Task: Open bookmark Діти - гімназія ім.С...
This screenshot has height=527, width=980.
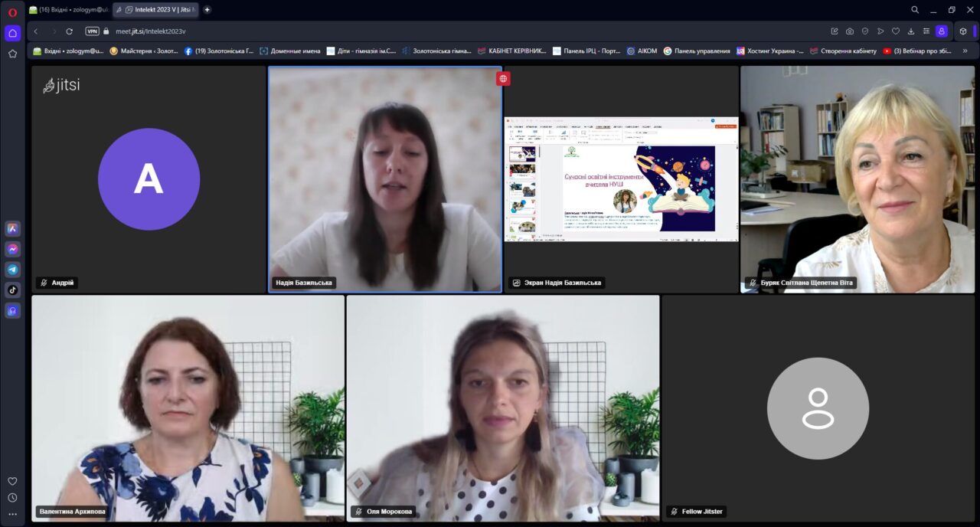Action: click(361, 51)
